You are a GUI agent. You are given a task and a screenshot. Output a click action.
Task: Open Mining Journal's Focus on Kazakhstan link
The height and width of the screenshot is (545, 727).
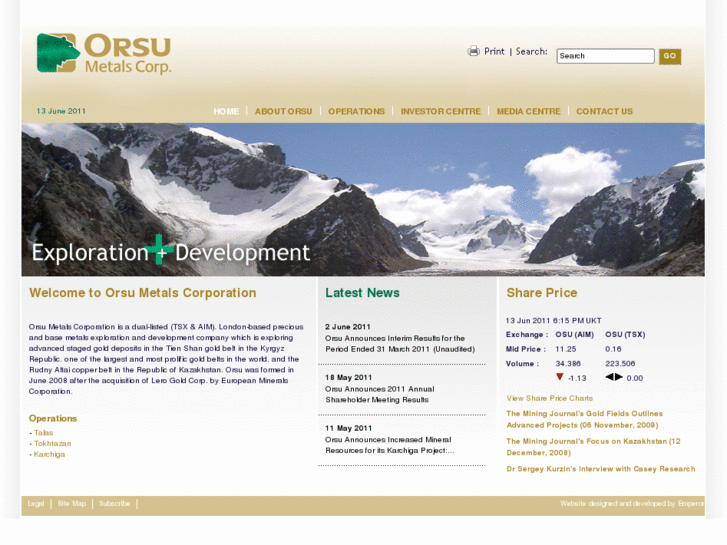tap(593, 447)
